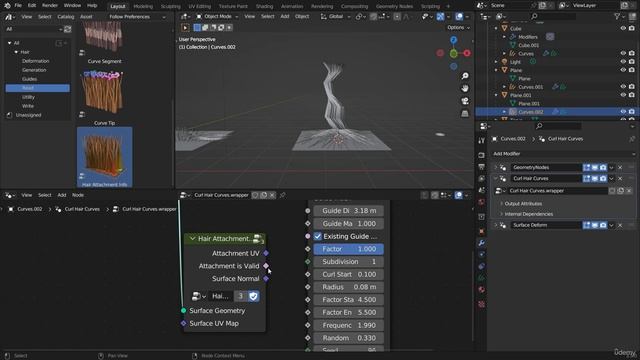Open the asset browser Catalog menu
This screenshot has height=360, width=640.
66,17
